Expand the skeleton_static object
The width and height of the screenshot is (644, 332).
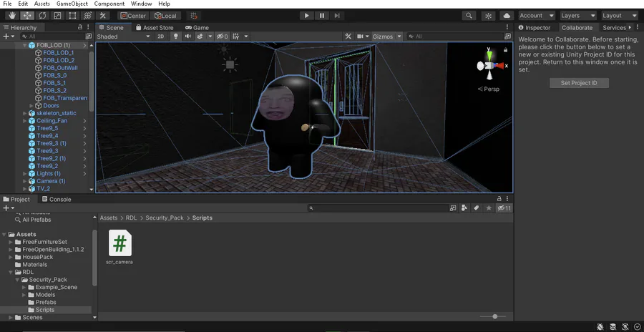24,113
